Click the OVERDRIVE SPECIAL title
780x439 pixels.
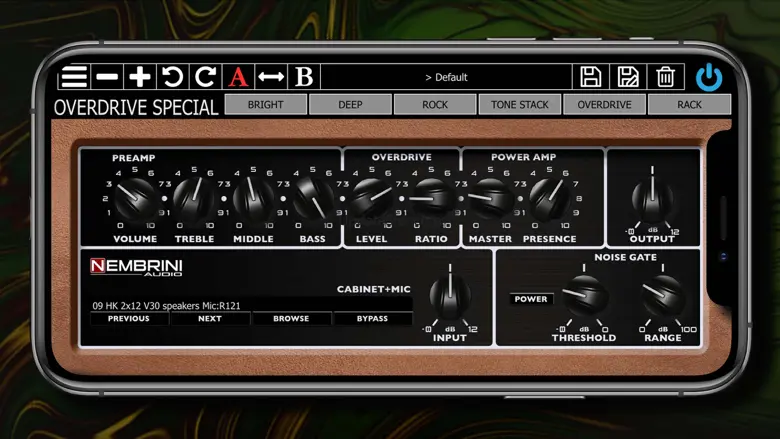[136, 107]
